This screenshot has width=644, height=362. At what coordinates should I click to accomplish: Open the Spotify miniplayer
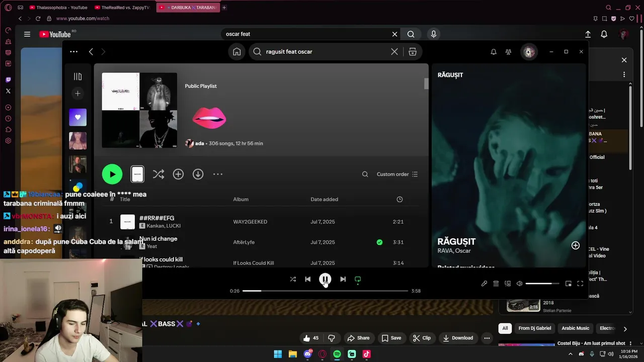click(568, 284)
